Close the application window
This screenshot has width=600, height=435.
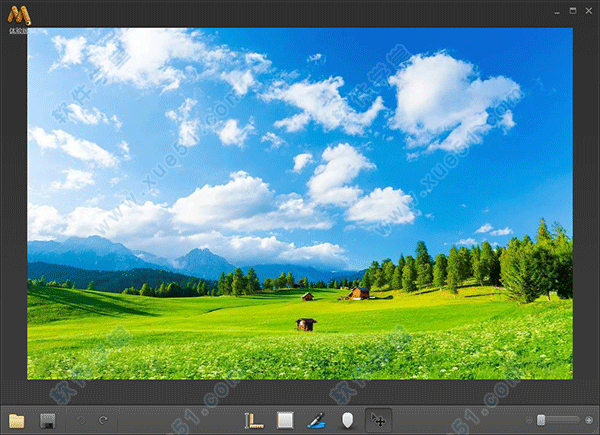(588, 9)
